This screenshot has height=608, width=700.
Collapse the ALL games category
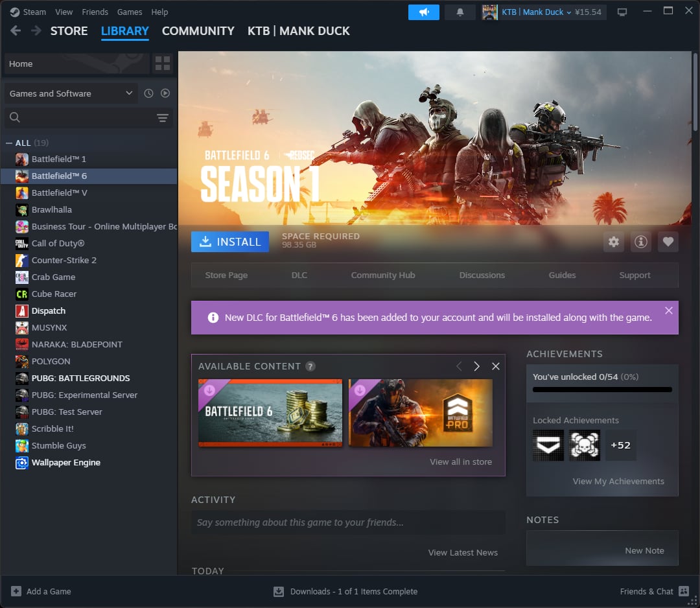[x=9, y=143]
